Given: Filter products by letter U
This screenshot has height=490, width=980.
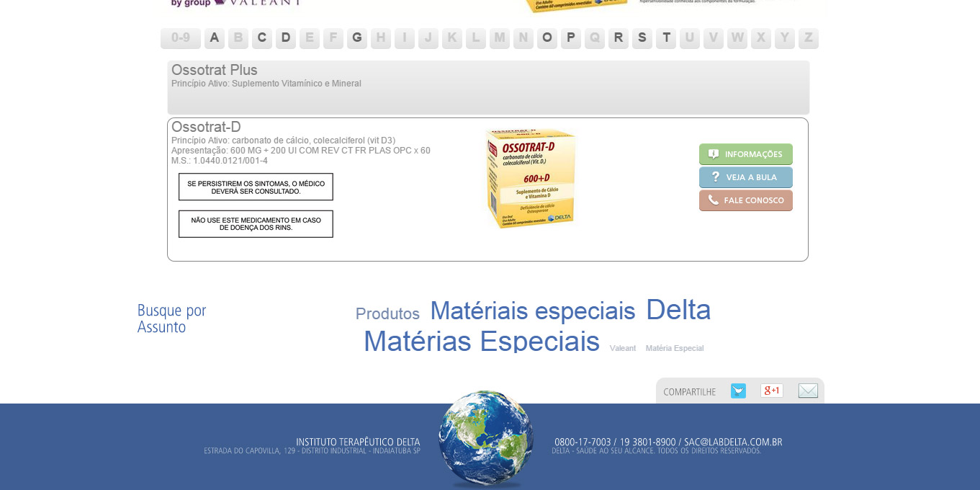Looking at the screenshot, I should [x=690, y=38].
